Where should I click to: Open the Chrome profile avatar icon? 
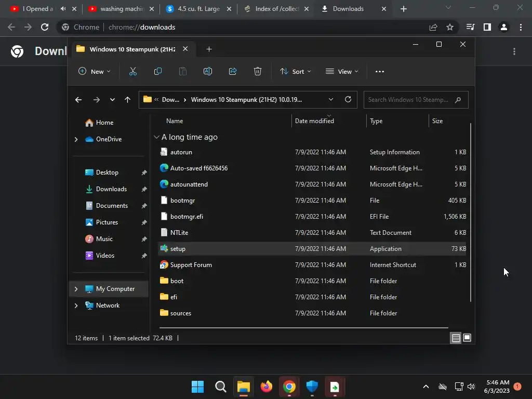pos(504,27)
